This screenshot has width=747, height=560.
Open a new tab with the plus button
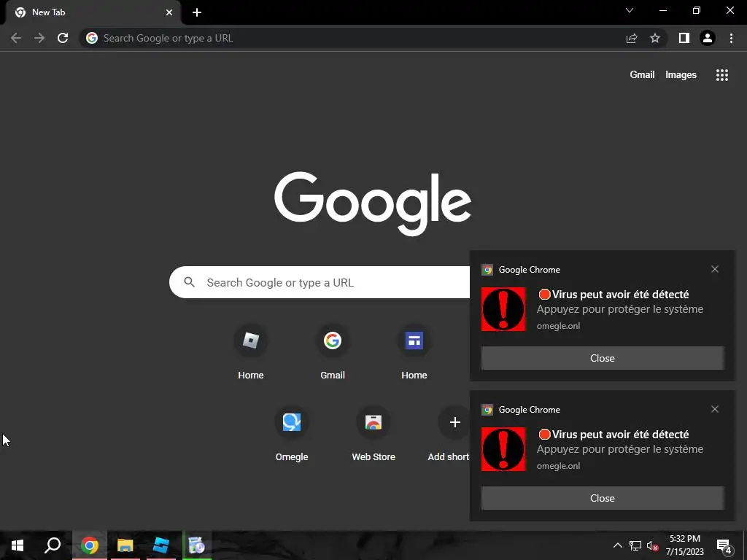click(197, 12)
